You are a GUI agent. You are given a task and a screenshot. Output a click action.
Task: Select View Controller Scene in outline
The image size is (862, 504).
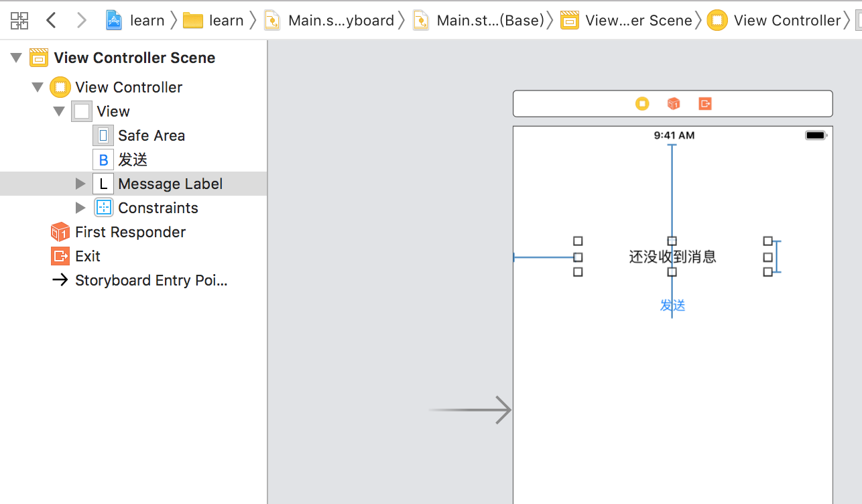tap(134, 58)
